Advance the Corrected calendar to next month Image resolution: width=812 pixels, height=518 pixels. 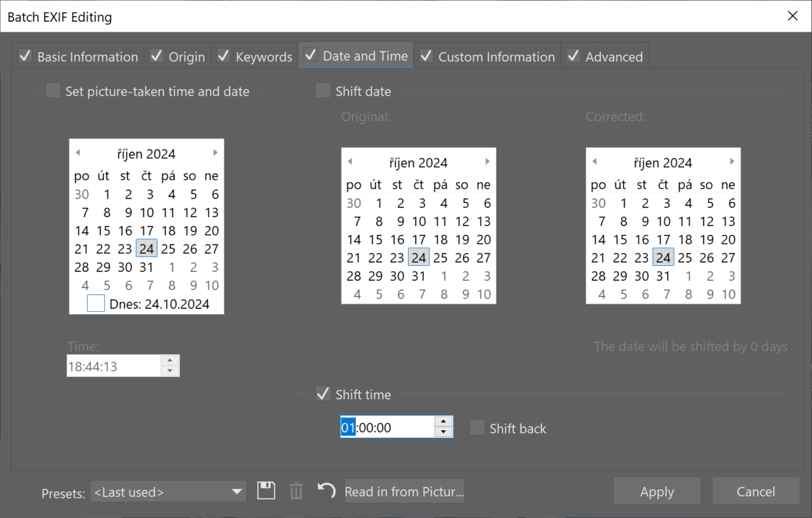tap(731, 161)
